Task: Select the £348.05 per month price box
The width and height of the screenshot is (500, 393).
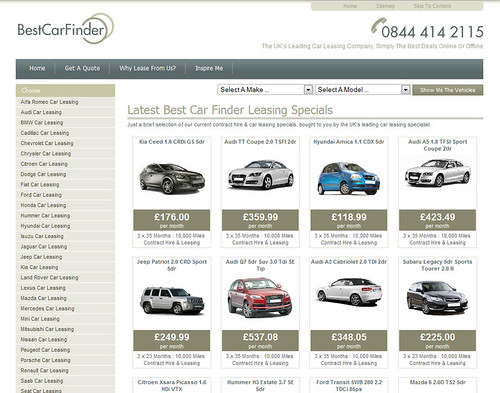Action: pos(349,341)
